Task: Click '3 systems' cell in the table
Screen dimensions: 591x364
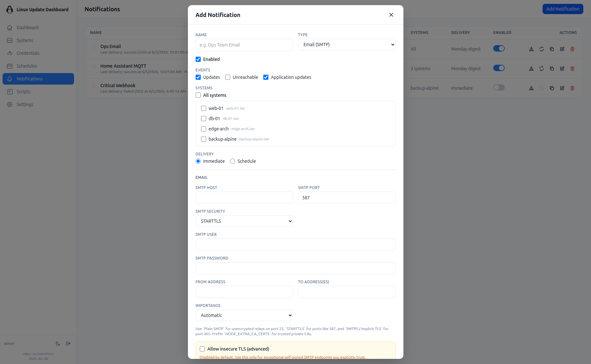Action: 420,69
